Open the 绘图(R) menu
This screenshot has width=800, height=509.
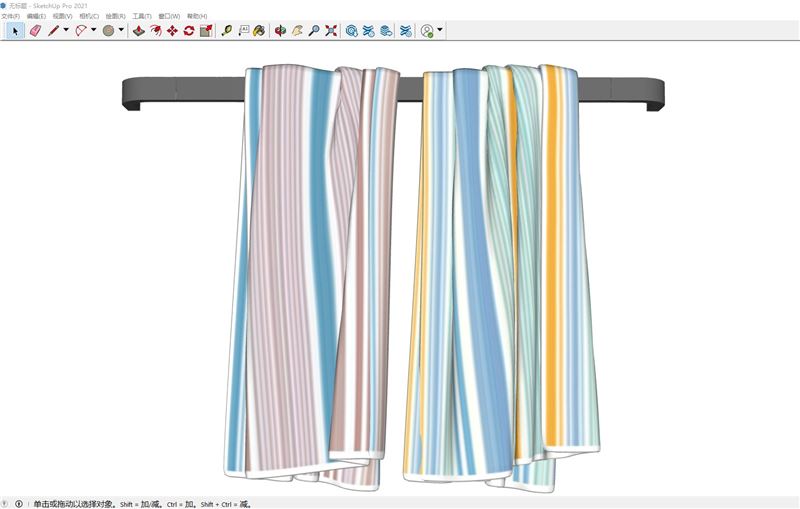click(116, 16)
